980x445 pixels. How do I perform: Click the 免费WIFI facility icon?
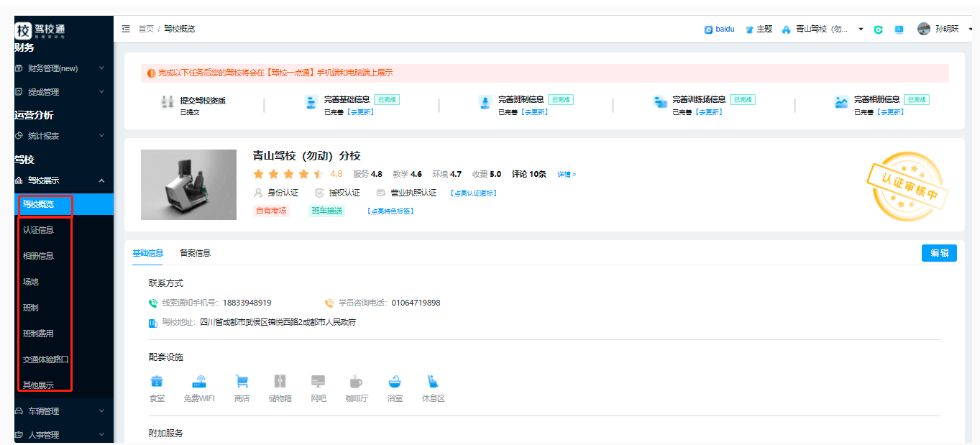199,381
